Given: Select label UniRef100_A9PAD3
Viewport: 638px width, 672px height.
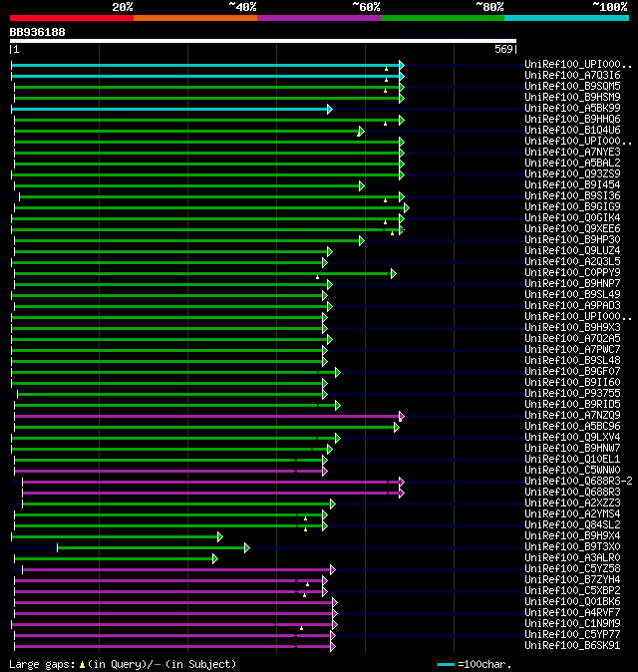Looking at the screenshot, I should tap(572, 305).
